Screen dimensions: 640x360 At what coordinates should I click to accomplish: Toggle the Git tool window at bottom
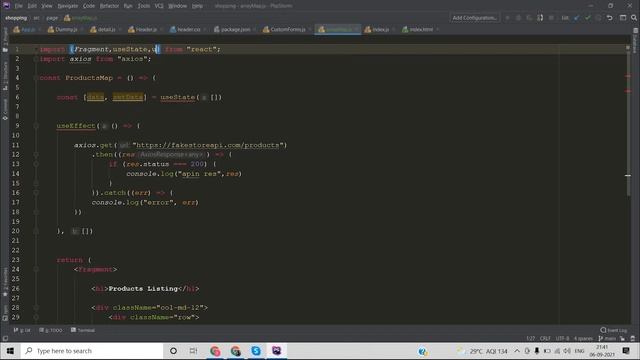pos(22,330)
